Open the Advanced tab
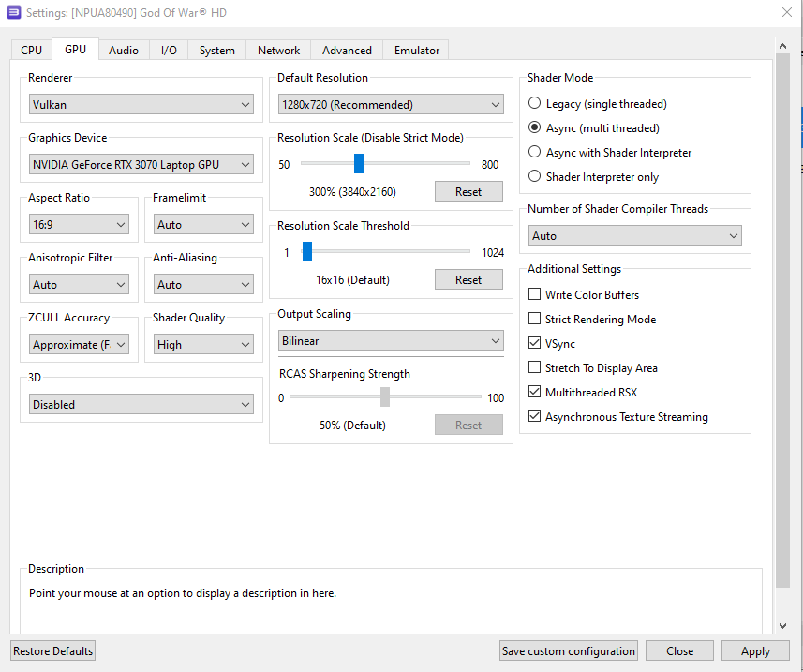 [x=347, y=51]
